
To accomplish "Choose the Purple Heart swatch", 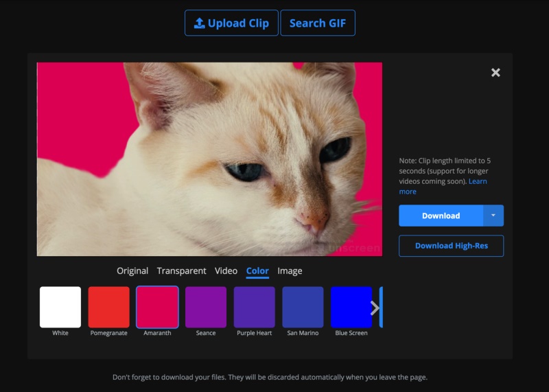I will click(255, 308).
